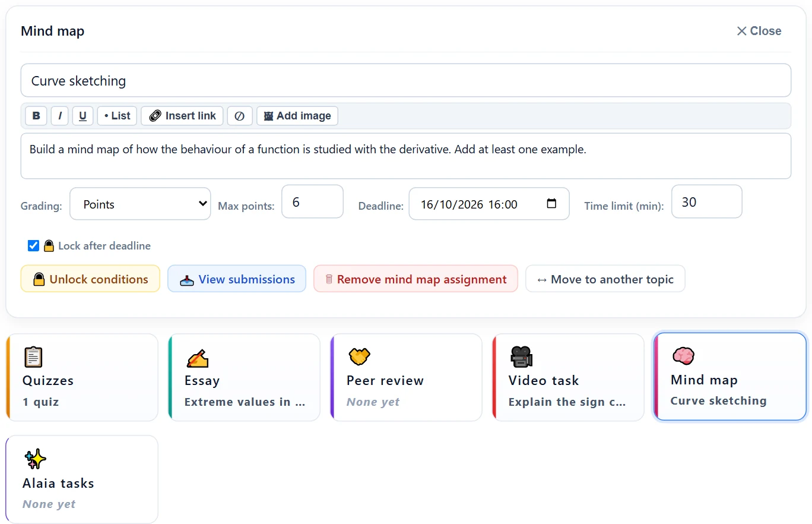Underline text with the U button
The image size is (812, 524).
pyautogui.click(x=83, y=116)
